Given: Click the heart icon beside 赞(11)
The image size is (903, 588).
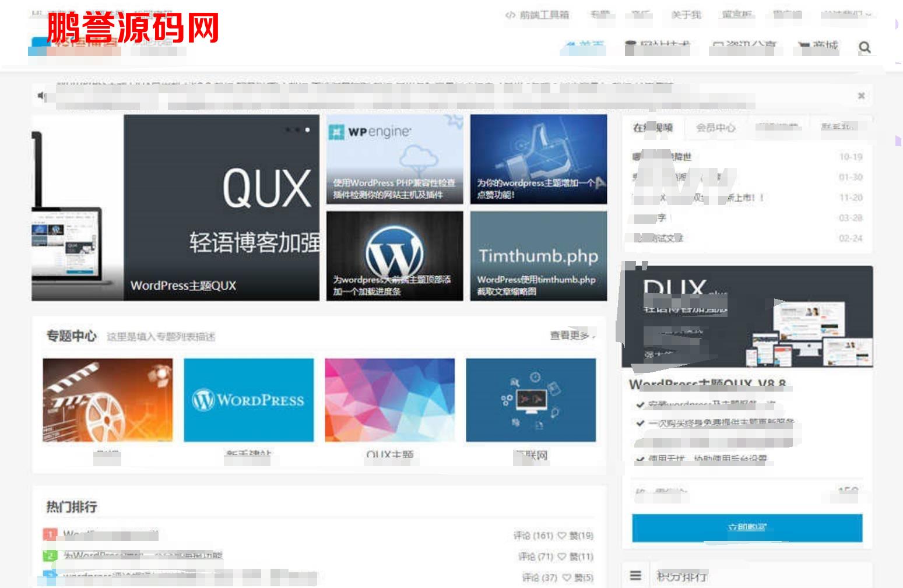Looking at the screenshot, I should (562, 557).
